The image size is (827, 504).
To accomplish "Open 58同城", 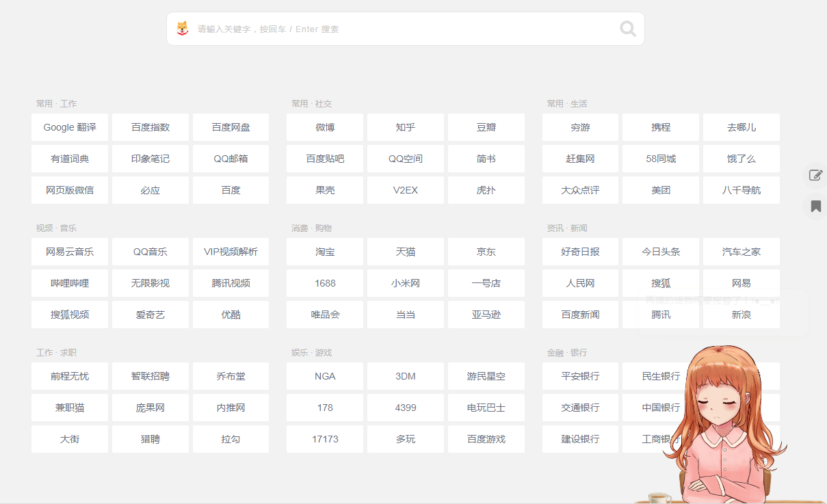I will (x=661, y=159).
